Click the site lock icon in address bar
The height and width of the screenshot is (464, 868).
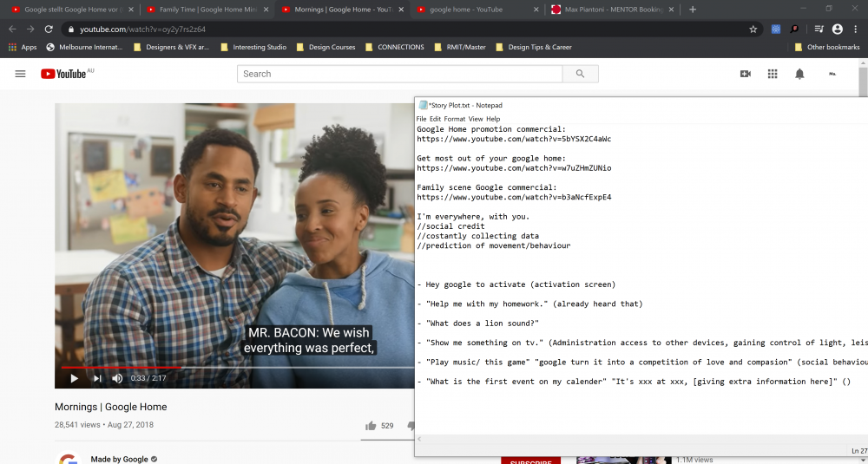[70, 29]
